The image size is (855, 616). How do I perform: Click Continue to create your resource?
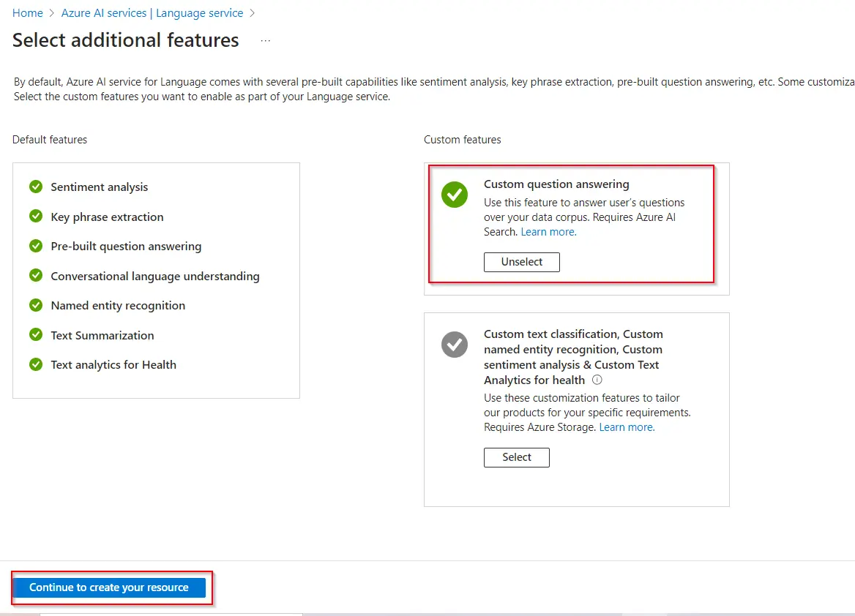pyautogui.click(x=109, y=587)
